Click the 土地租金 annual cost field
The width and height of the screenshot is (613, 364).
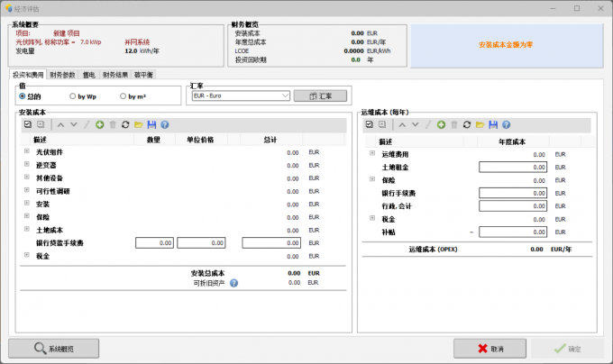click(x=513, y=168)
